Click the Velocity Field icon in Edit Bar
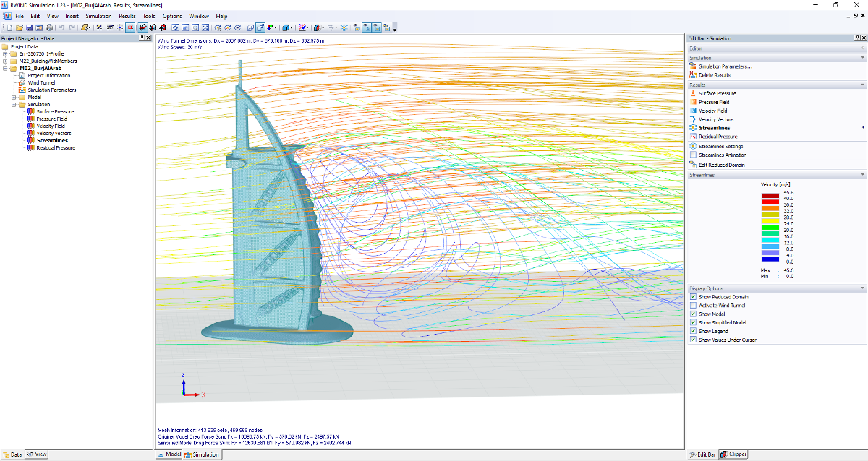Image resolution: width=868 pixels, height=461 pixels. [x=693, y=111]
